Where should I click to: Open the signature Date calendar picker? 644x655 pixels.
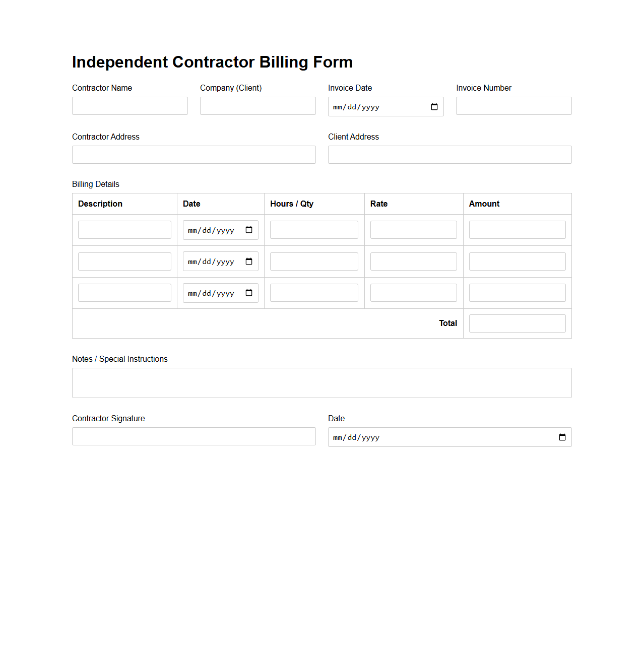coord(562,437)
